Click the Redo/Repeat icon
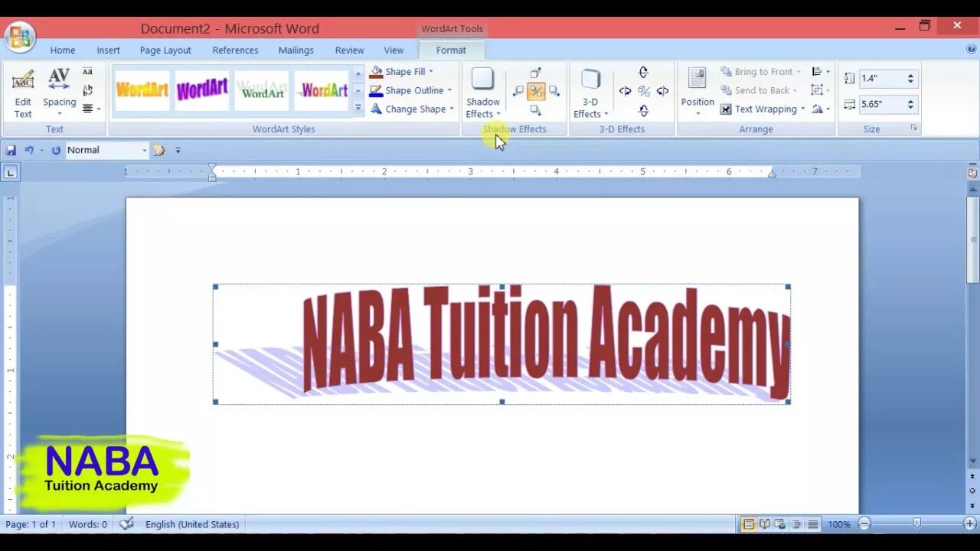980x551 pixels. pyautogui.click(x=56, y=150)
